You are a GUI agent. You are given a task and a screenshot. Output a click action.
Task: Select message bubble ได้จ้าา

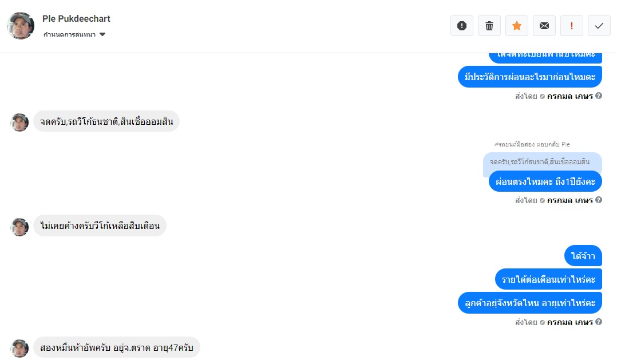coord(583,256)
